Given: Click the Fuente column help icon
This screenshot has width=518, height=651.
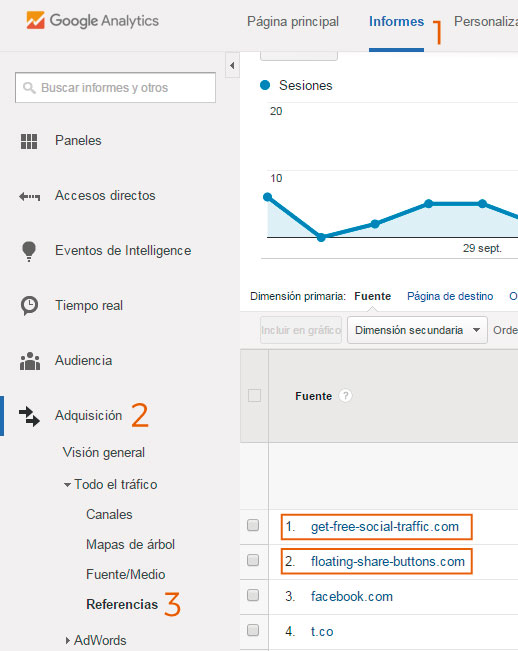Looking at the screenshot, I should pyautogui.click(x=345, y=396).
